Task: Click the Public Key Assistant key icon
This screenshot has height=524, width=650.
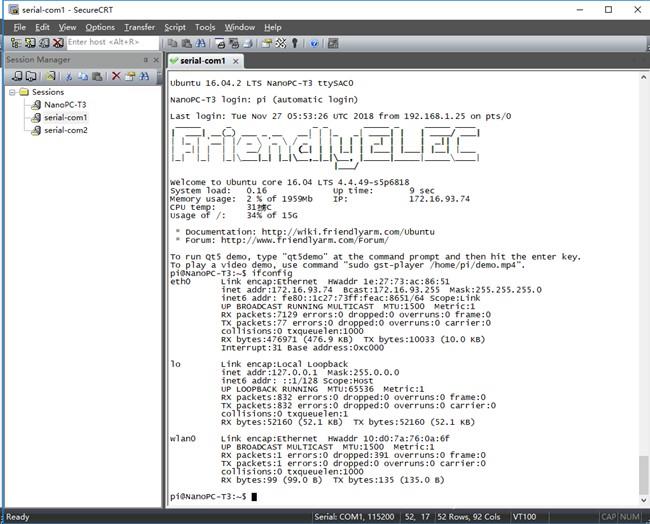Action: click(x=295, y=43)
